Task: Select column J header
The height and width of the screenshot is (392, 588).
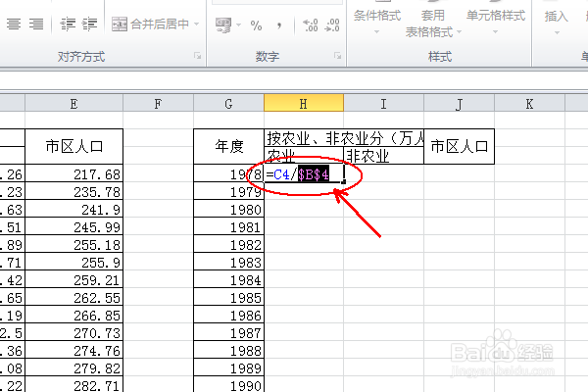Action: click(459, 104)
